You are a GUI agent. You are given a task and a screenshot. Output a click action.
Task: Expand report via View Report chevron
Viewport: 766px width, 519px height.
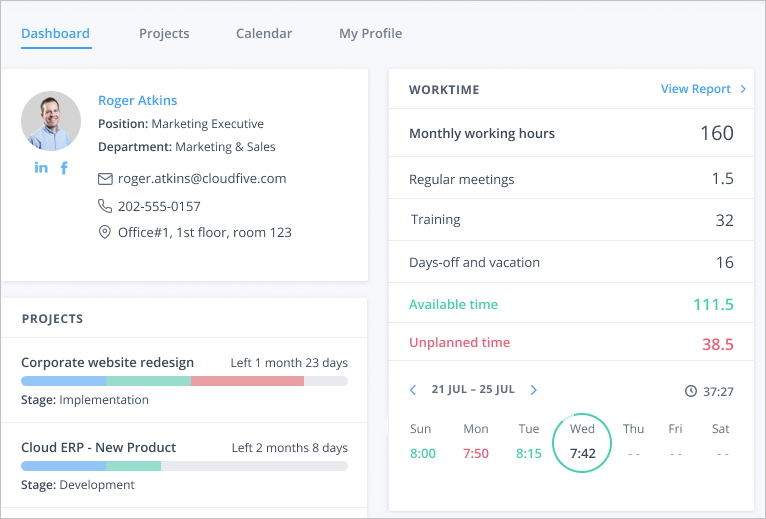743,89
